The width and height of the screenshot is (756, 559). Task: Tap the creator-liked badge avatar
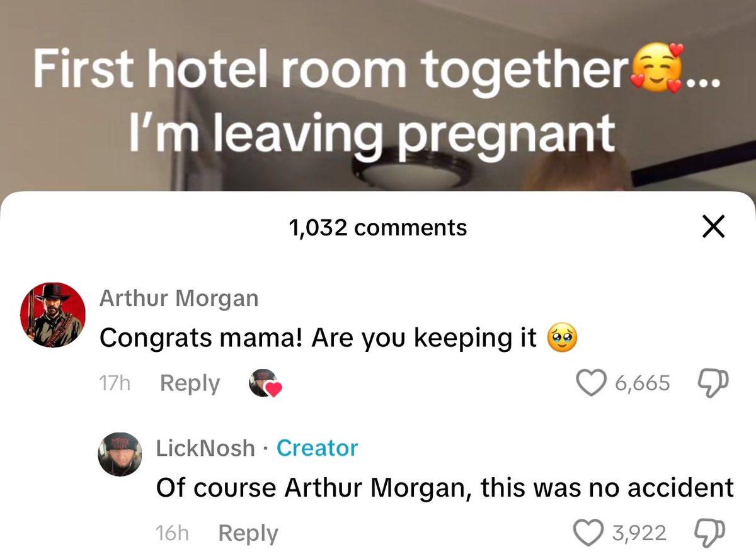click(264, 383)
